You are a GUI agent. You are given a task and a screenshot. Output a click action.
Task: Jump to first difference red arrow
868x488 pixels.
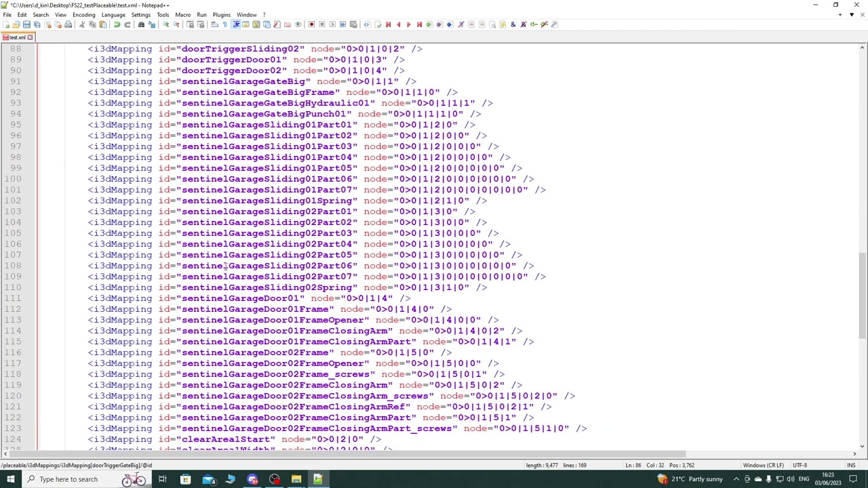tap(388, 24)
